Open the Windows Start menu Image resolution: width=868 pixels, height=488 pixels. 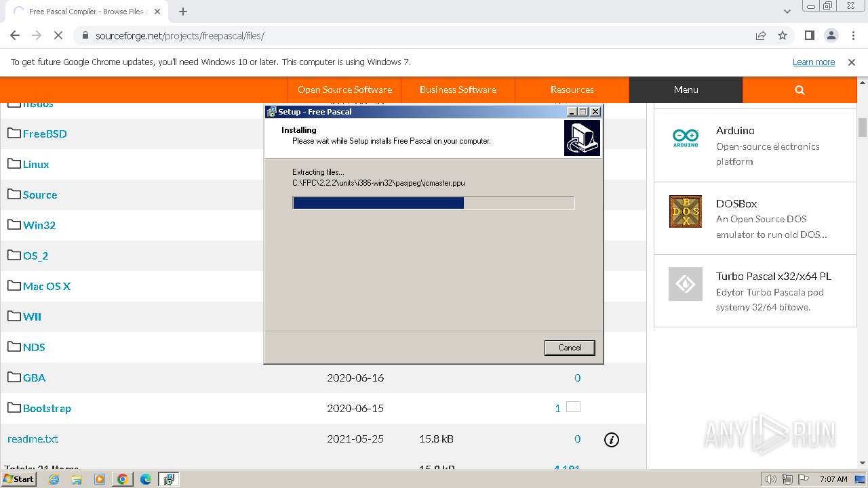coord(19,479)
